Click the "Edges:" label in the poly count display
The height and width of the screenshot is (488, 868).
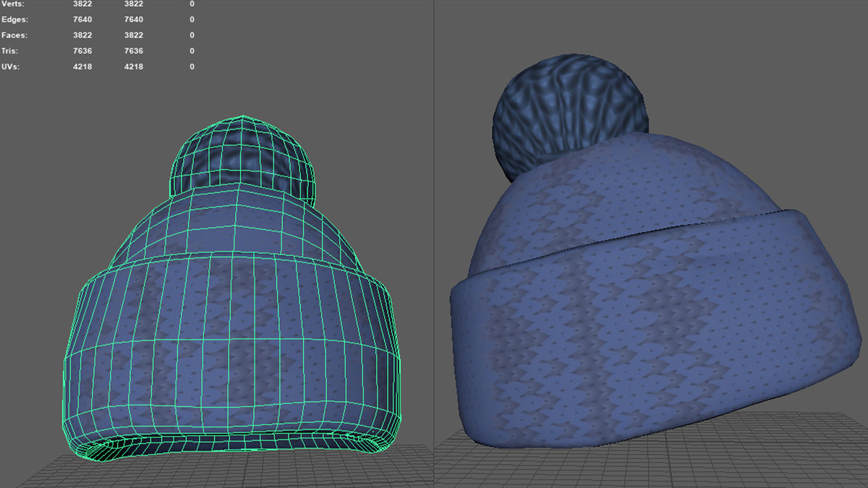point(14,20)
